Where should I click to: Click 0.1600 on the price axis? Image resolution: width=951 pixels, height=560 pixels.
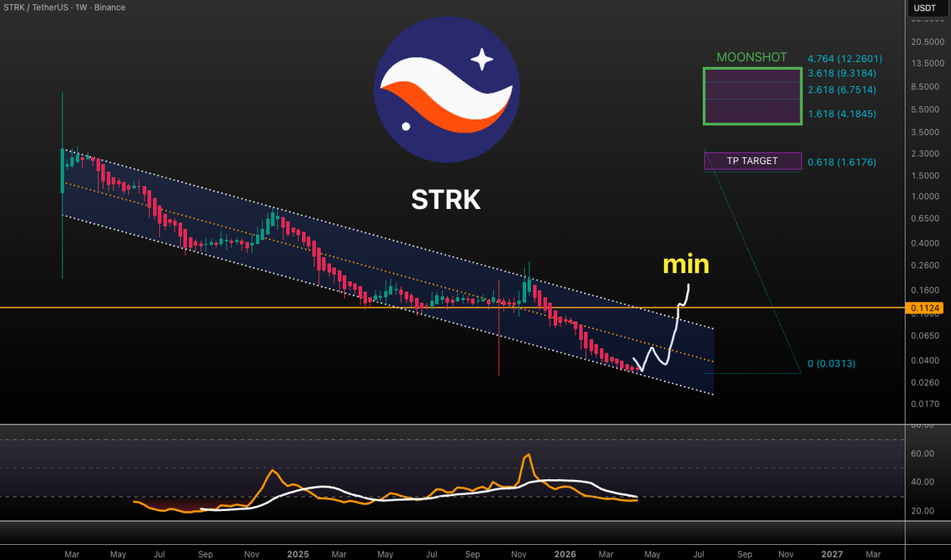tap(925, 291)
